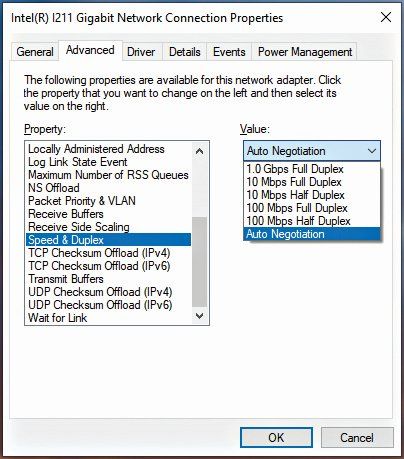The width and height of the screenshot is (404, 459).
Task: Switch to the General tab
Action: click(35, 52)
